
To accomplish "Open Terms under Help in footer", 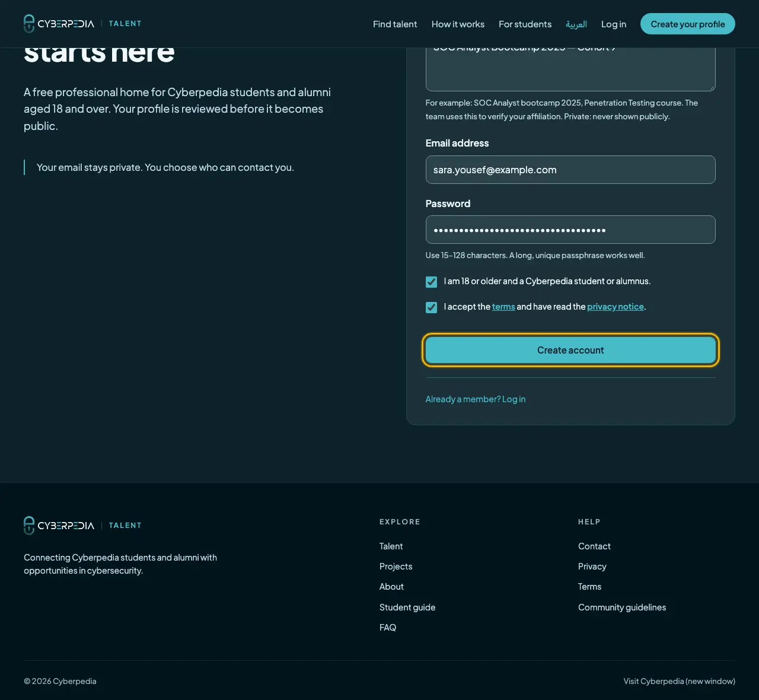I will pos(589,587).
